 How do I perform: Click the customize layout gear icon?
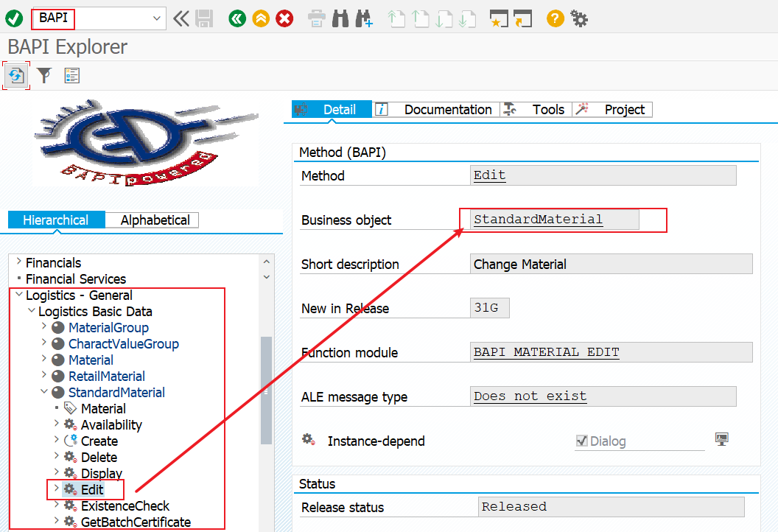(578, 19)
